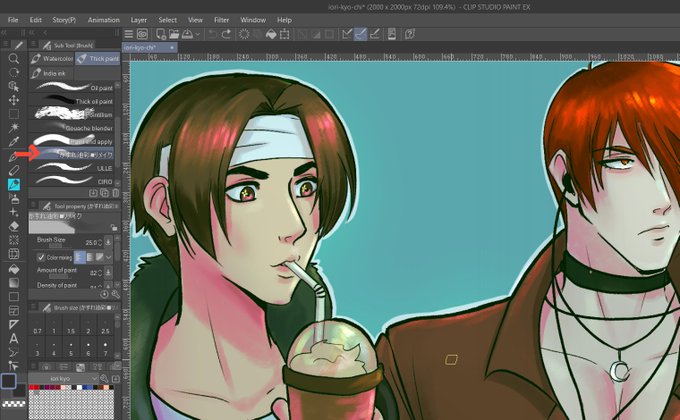The image size is (680, 420).
Task: Expand the Color mixing options chevron
Action: 109,257
